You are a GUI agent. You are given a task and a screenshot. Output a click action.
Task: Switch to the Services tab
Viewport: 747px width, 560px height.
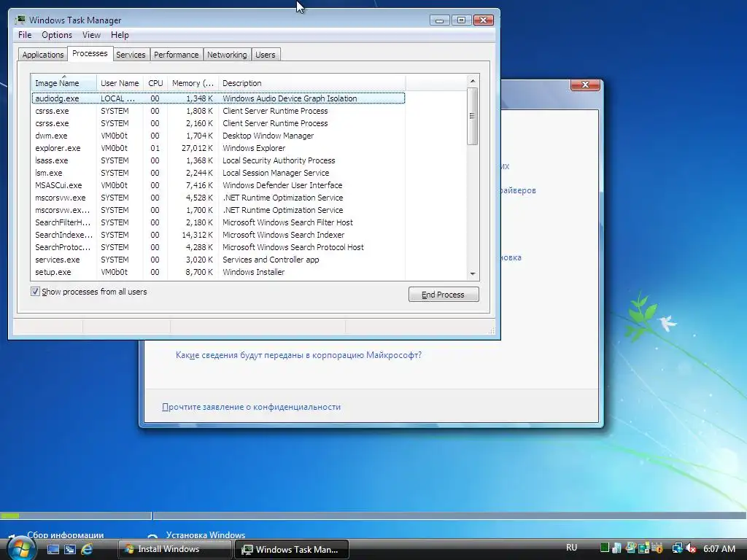131,55
